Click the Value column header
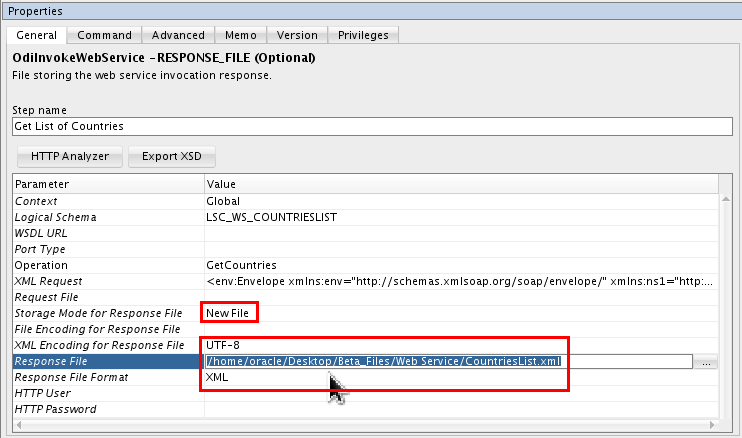The height and width of the screenshot is (438, 742). pos(461,184)
